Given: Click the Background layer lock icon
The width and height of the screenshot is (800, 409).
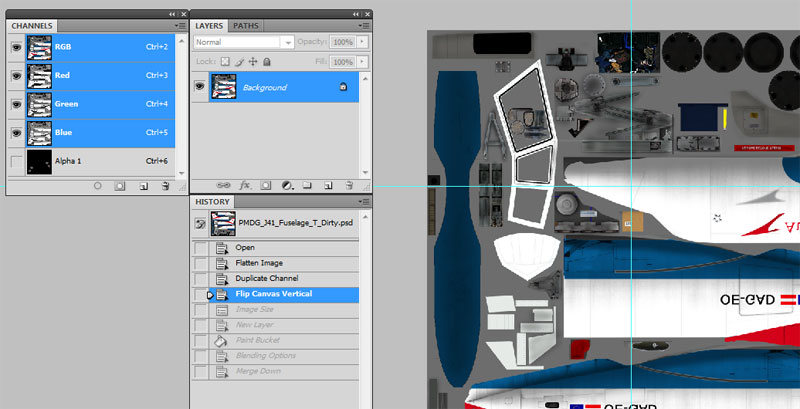Looking at the screenshot, I should [343, 88].
